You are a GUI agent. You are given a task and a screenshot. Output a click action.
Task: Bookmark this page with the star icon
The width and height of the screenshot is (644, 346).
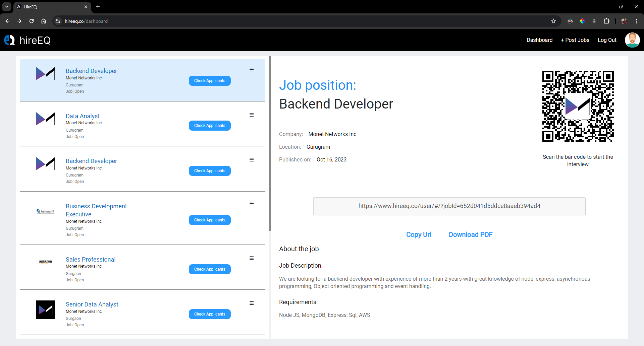click(553, 21)
